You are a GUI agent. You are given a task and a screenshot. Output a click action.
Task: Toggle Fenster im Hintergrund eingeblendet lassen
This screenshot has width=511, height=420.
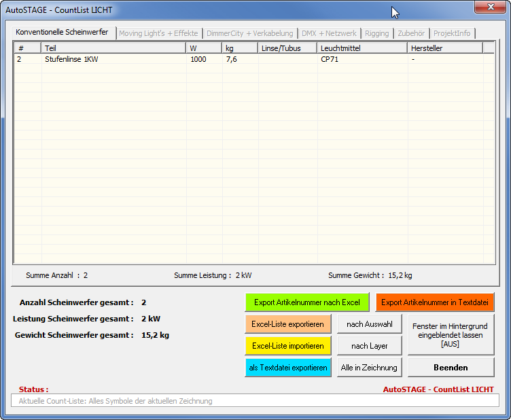[x=450, y=335]
